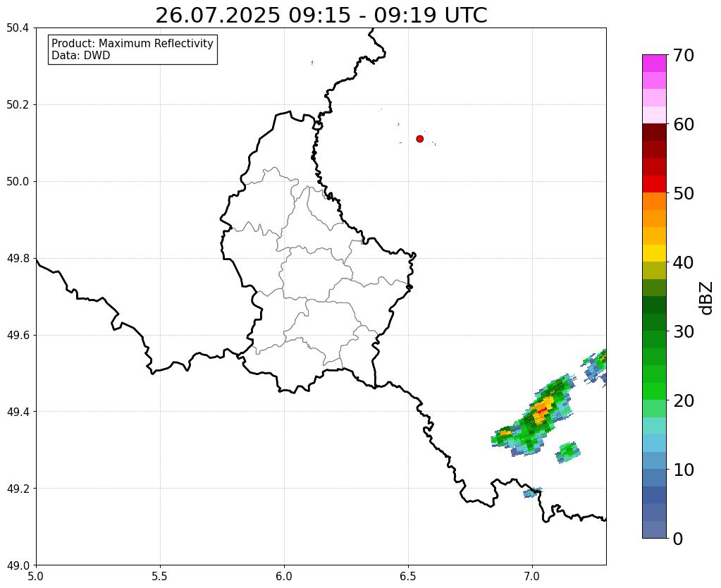Click the latitude tick label '49.2'
The height and width of the screenshot is (588, 721).
tap(18, 489)
